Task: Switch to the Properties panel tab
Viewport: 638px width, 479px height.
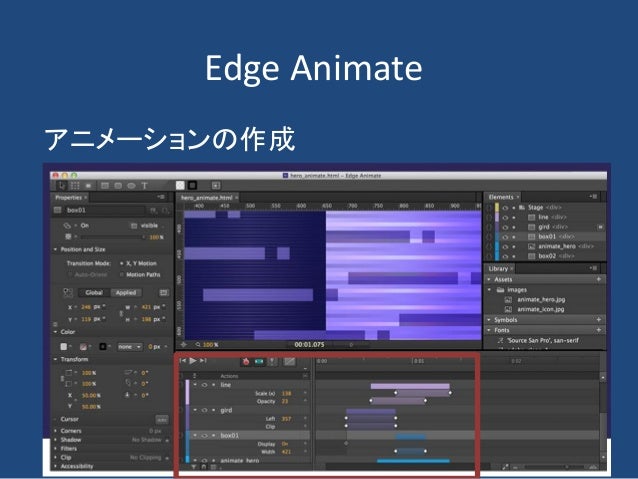Action: pos(68,197)
